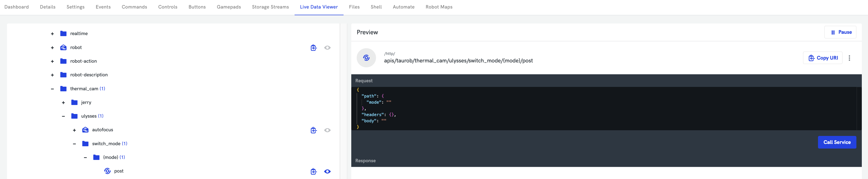Select the Live Data Viewer tab
This screenshot has width=868, height=179.
(319, 7)
